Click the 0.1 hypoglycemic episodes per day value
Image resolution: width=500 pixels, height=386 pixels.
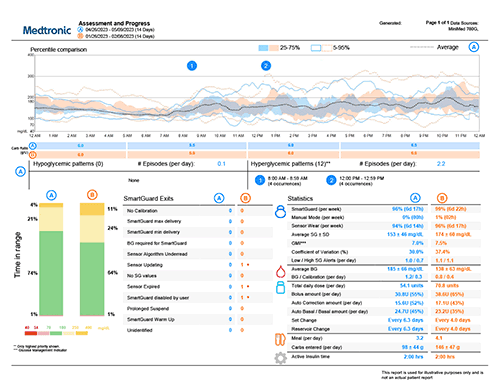pos(221,164)
